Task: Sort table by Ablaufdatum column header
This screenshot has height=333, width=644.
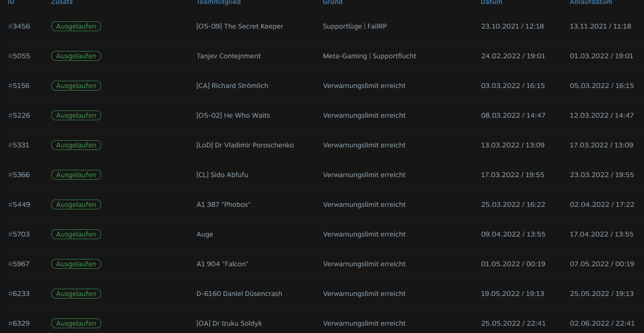Action: (591, 2)
